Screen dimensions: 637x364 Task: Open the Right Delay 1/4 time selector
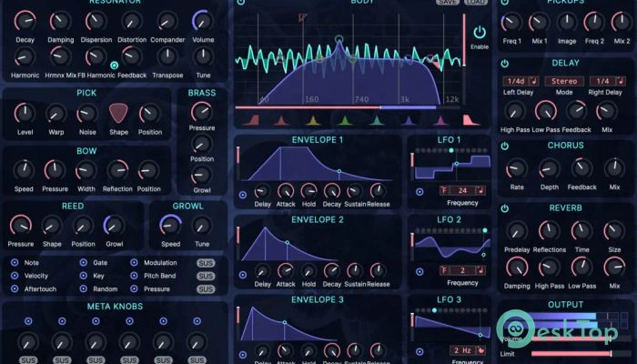(602, 82)
